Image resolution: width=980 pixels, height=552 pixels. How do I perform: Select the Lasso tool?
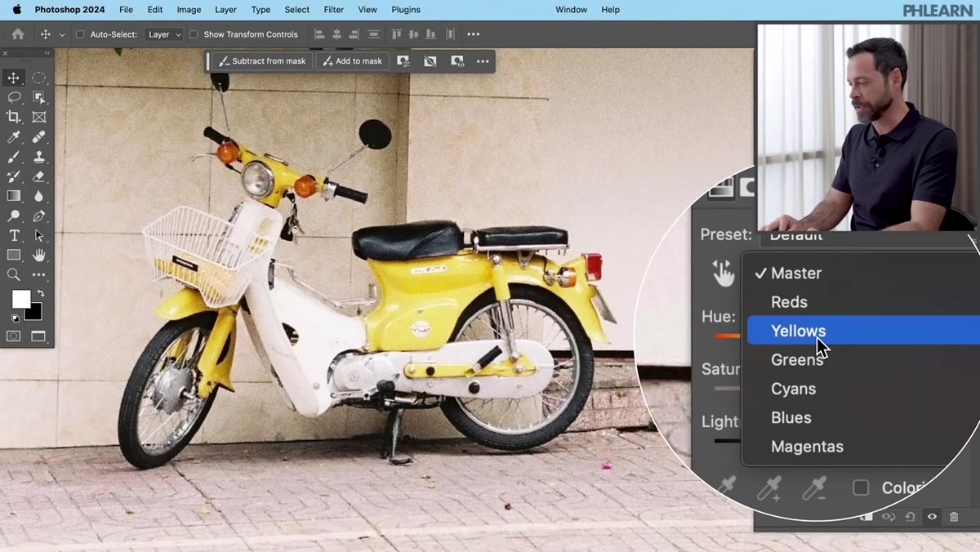[x=14, y=97]
